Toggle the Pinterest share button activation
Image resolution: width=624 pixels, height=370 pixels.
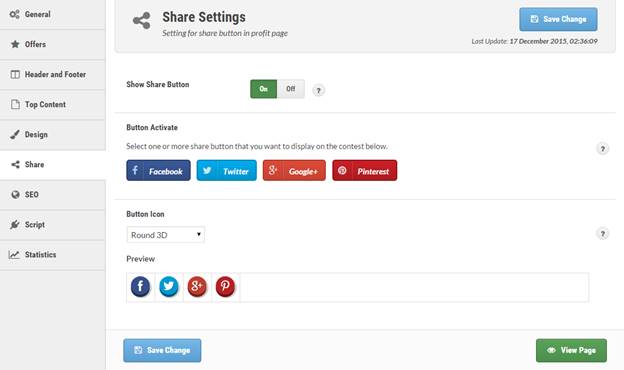(365, 171)
